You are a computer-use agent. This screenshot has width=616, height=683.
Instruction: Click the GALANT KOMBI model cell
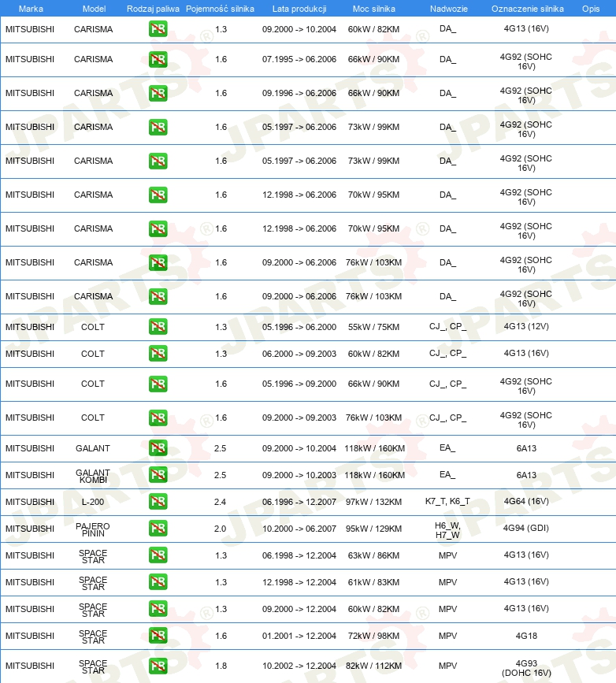pos(93,476)
